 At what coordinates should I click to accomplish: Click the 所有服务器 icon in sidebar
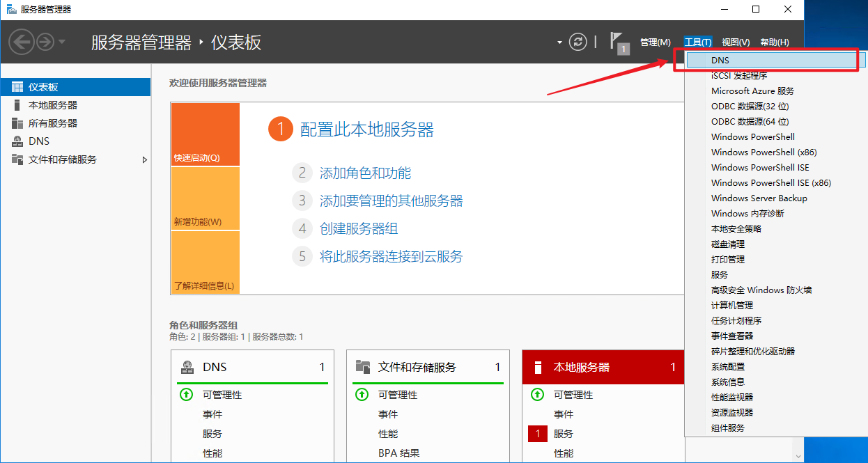point(17,123)
